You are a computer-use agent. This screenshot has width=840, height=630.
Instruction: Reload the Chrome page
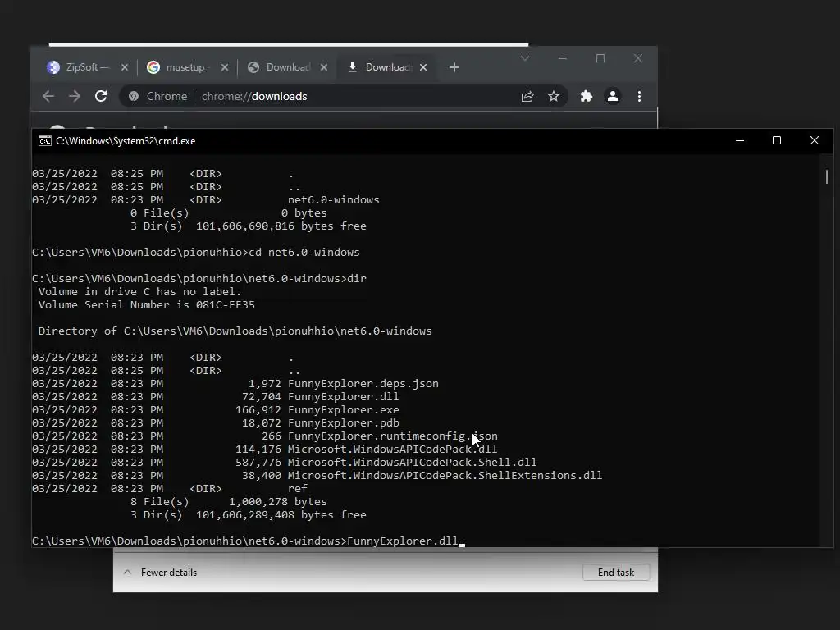(101, 96)
